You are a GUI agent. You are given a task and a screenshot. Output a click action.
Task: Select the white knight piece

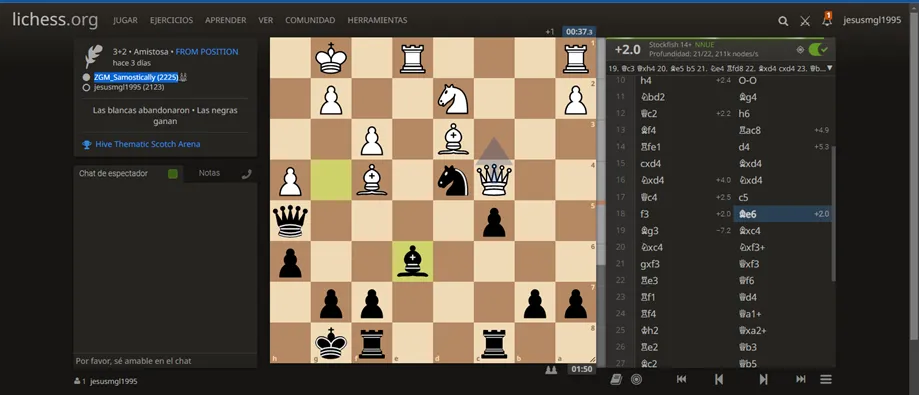[x=454, y=99]
